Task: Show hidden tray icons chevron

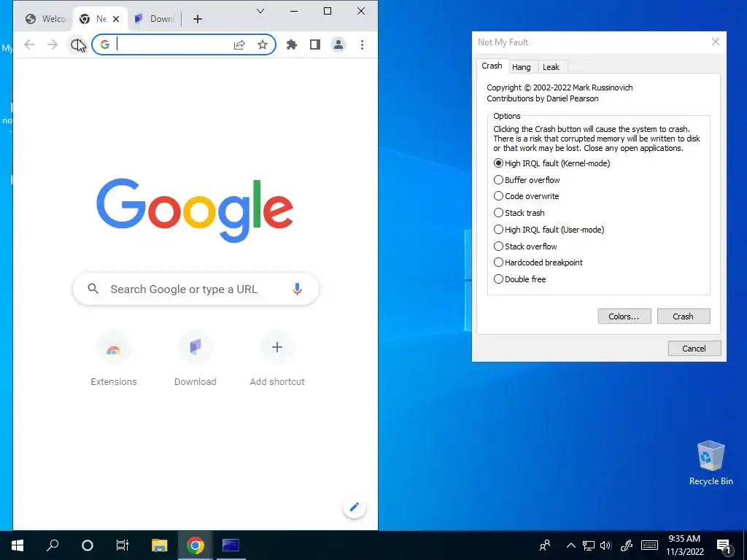Action: coord(570,545)
